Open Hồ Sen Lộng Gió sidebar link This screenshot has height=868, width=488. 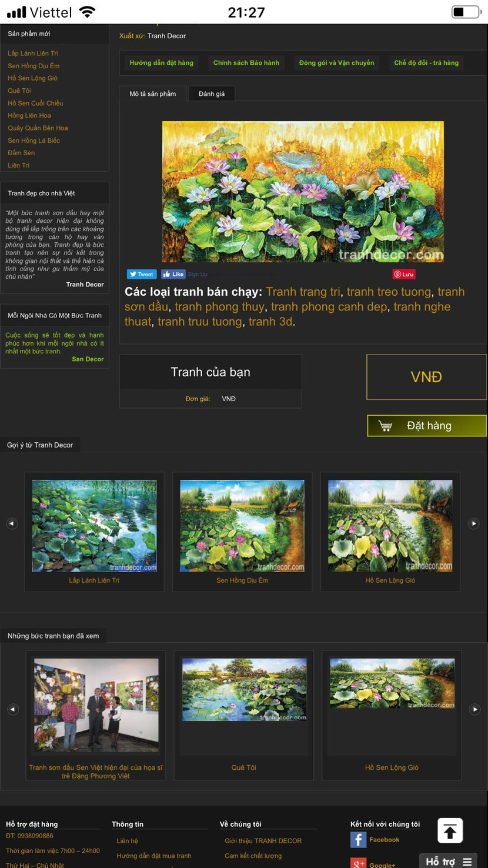[x=32, y=78]
